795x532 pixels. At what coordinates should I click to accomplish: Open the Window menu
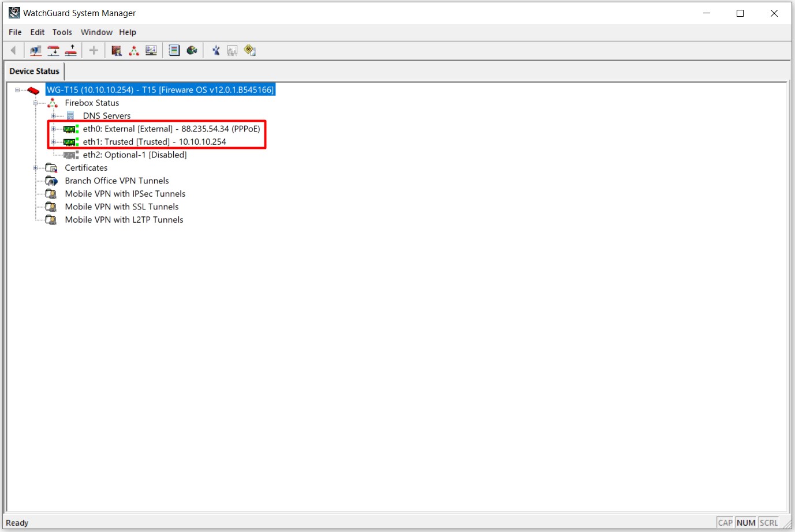96,32
